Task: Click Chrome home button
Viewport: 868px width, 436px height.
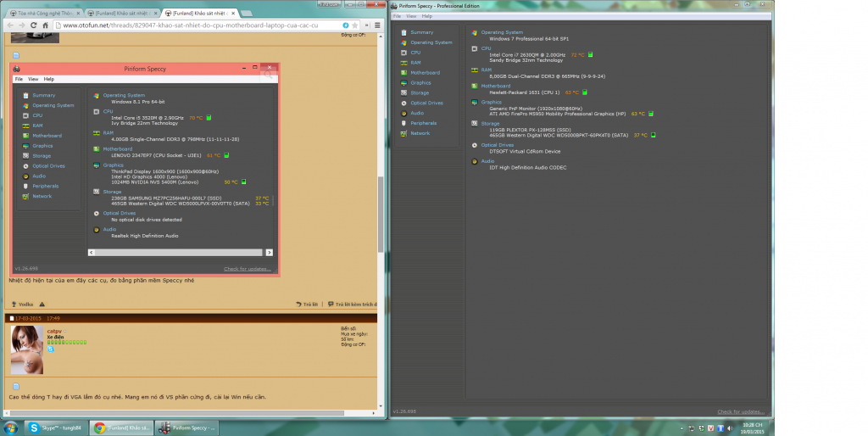Action: (46, 25)
